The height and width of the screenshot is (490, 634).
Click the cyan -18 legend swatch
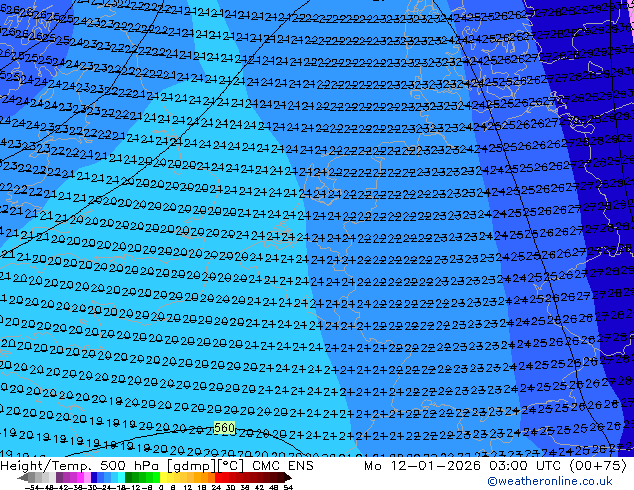tap(122, 477)
